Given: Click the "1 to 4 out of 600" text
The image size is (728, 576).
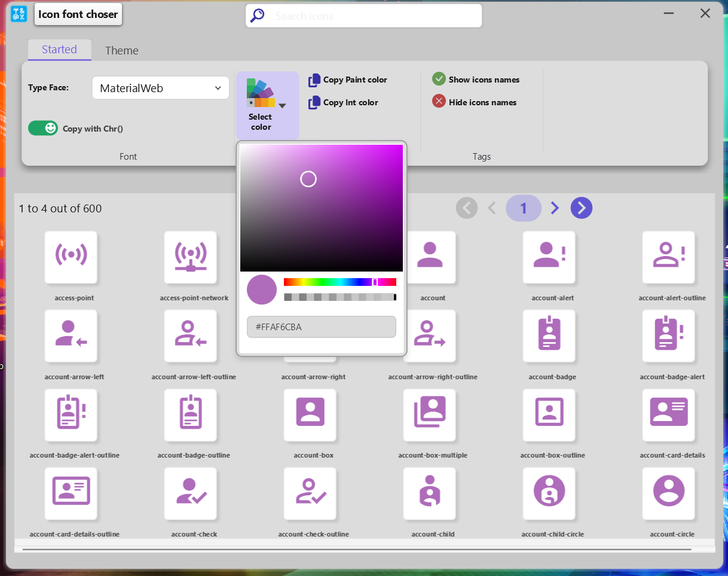Looking at the screenshot, I should (60, 209).
